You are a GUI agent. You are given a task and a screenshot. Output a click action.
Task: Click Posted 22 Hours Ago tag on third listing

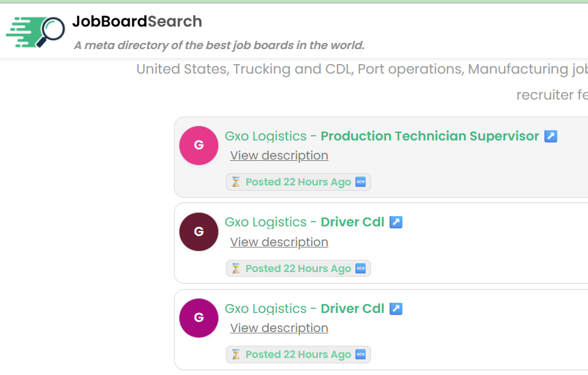(298, 355)
